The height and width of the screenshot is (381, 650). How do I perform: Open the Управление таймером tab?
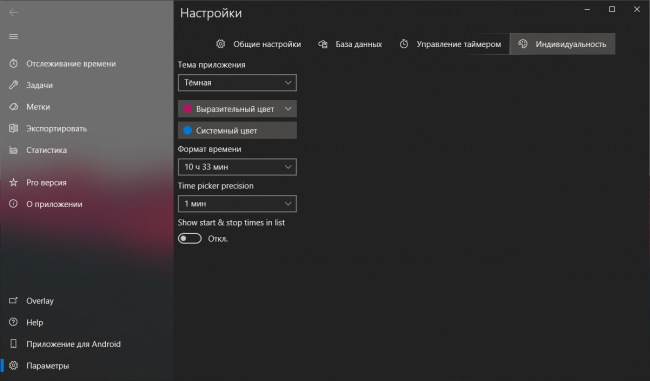pyautogui.click(x=450, y=44)
